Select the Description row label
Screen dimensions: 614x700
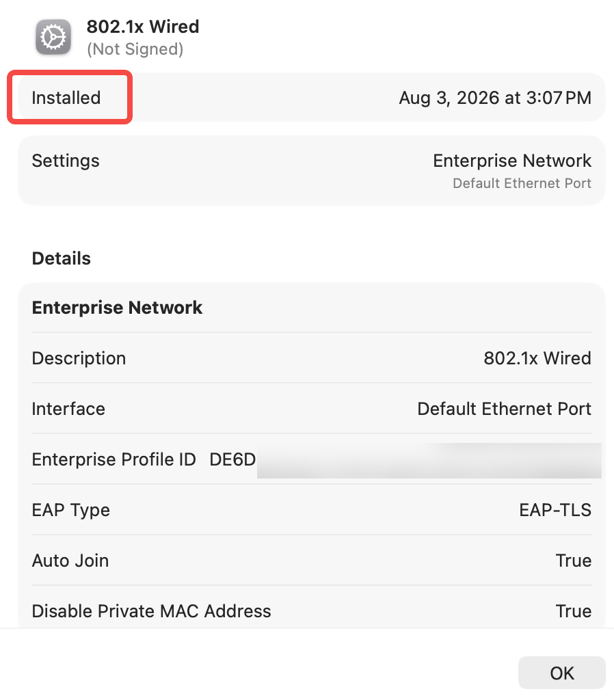click(79, 358)
